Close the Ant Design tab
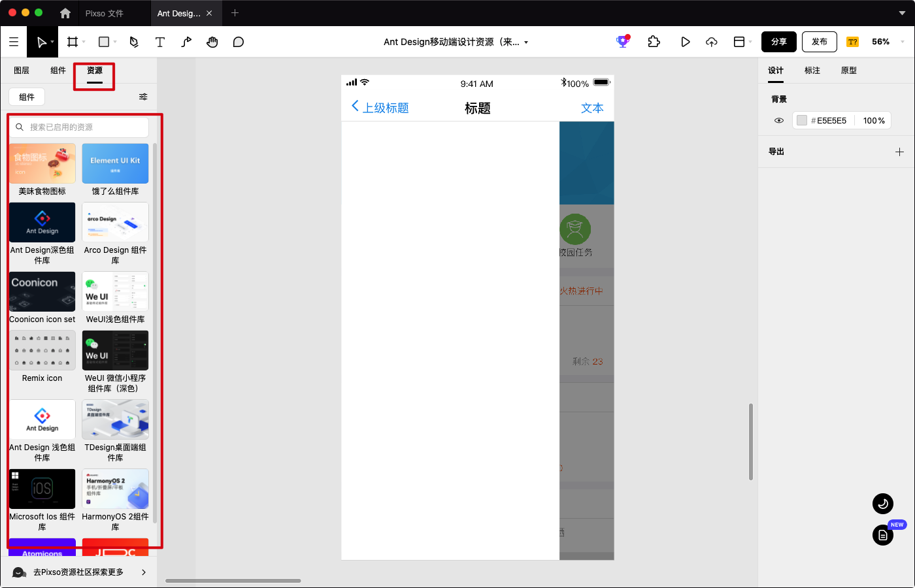The image size is (915, 588). pyautogui.click(x=209, y=13)
